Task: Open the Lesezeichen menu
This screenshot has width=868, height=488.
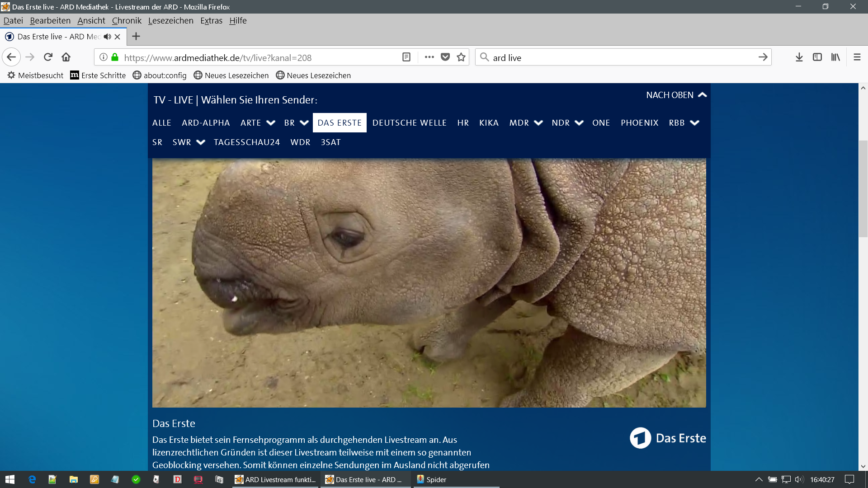Action: 170,21
